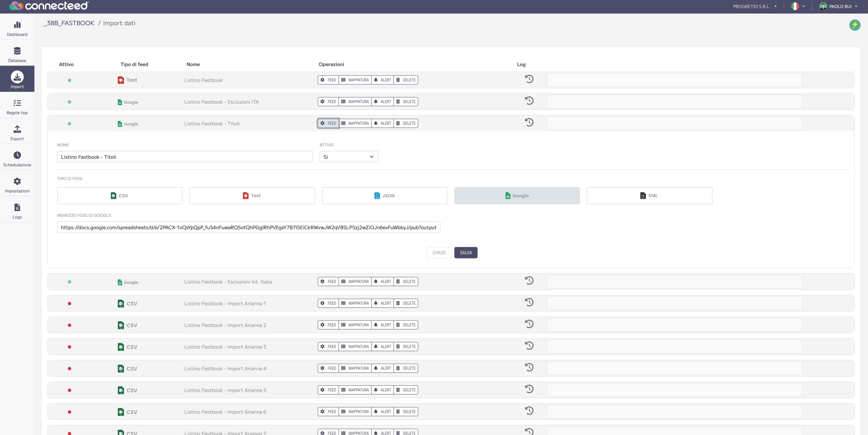Image resolution: width=868 pixels, height=435 pixels.
Task: Open Schedulazione clock icon
Action: (x=17, y=155)
